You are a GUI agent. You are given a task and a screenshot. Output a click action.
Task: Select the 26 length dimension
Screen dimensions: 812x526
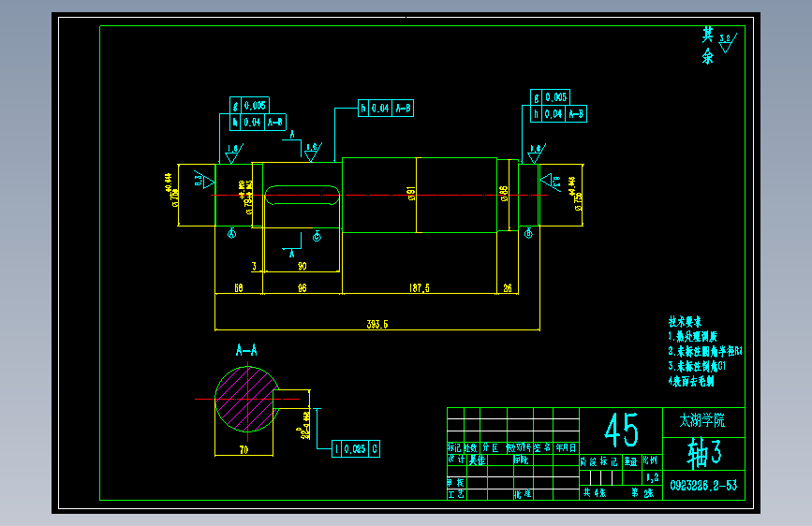coord(508,288)
